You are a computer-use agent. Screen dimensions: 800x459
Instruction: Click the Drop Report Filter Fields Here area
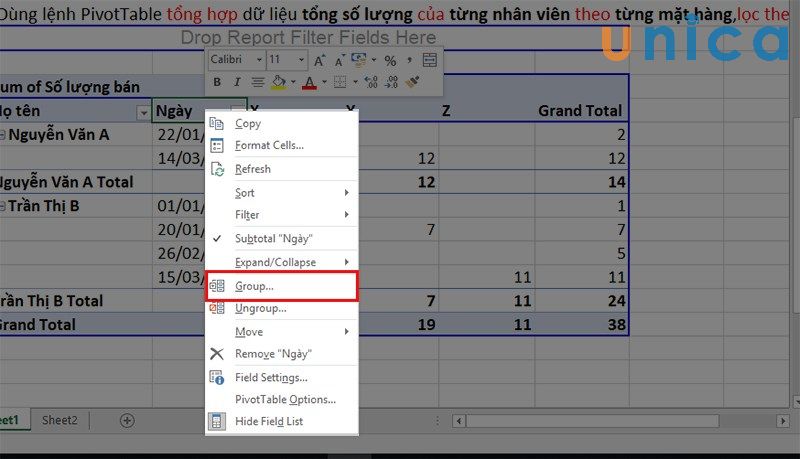click(x=308, y=37)
